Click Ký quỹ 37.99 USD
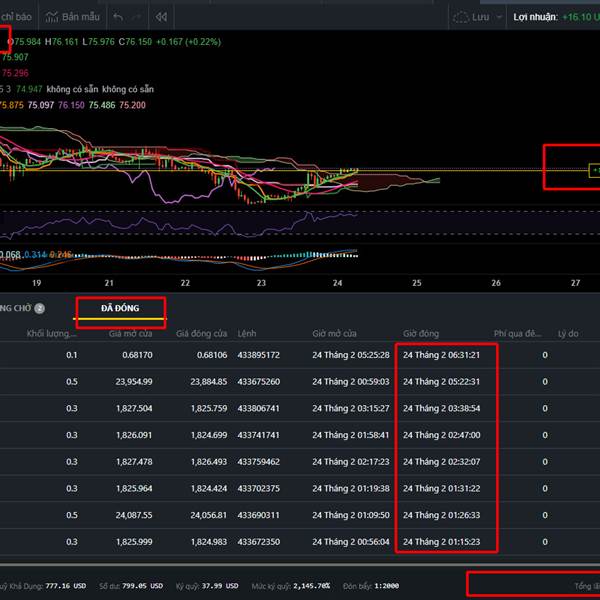This screenshot has height=600, width=600. point(207,586)
